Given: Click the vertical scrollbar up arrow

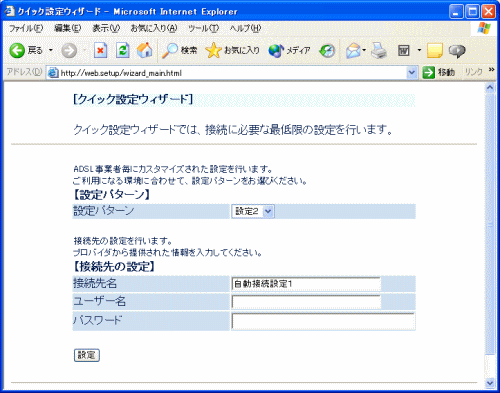Looking at the screenshot, I should pos(490,88).
